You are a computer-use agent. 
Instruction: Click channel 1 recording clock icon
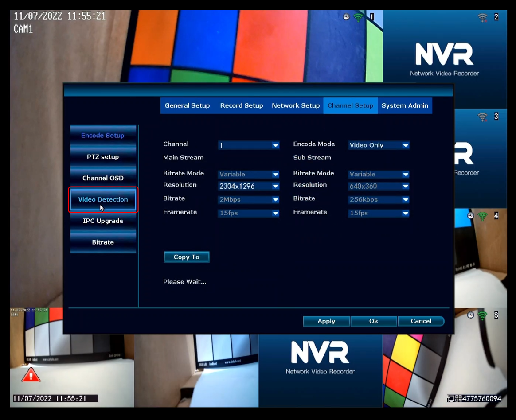click(x=346, y=17)
